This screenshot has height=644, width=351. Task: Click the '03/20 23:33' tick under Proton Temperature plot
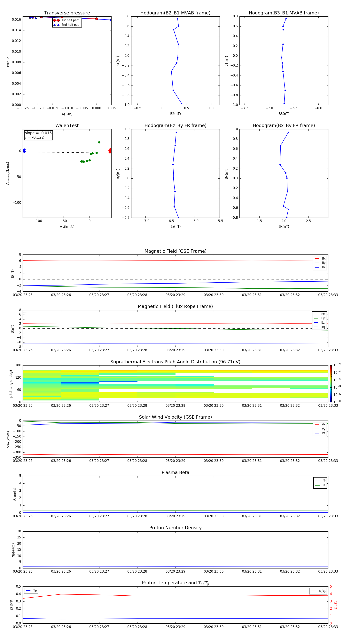coord(328,627)
